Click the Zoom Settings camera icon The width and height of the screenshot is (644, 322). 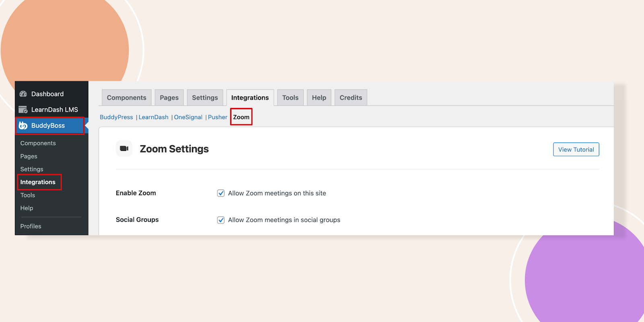click(124, 149)
